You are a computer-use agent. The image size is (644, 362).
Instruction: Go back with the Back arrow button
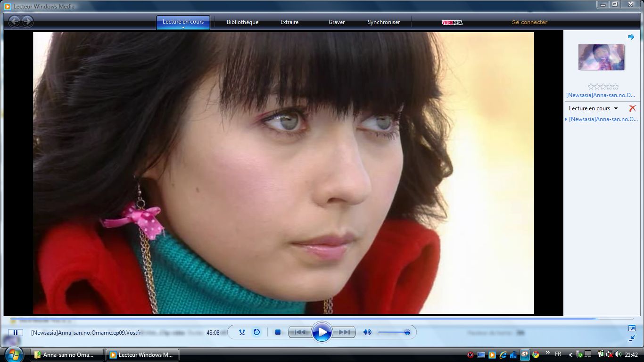15,21
